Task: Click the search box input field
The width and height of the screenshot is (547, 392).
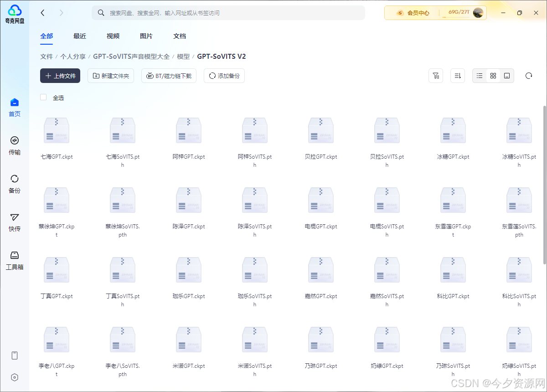Action: (228, 13)
